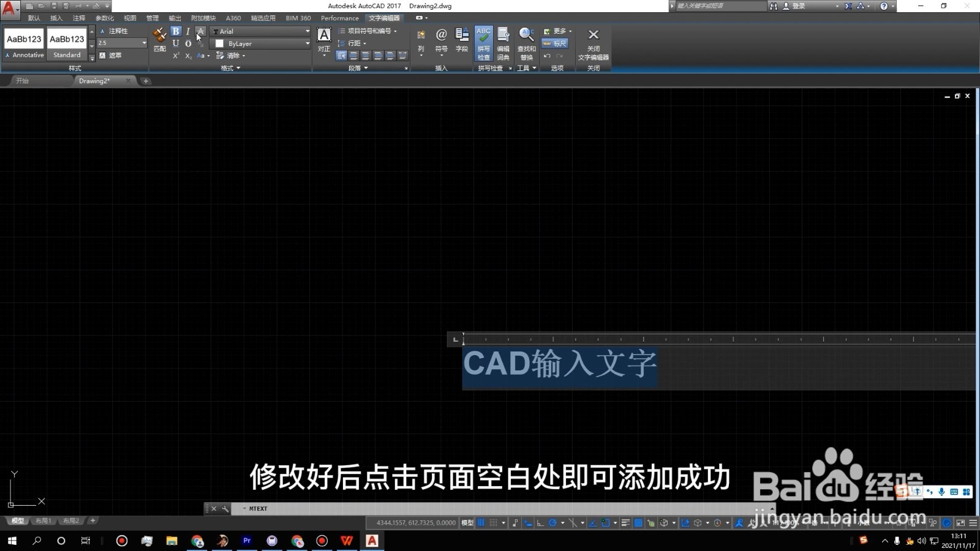The height and width of the screenshot is (551, 980).
Task: Toggle Underline formatting button
Action: click(x=176, y=43)
